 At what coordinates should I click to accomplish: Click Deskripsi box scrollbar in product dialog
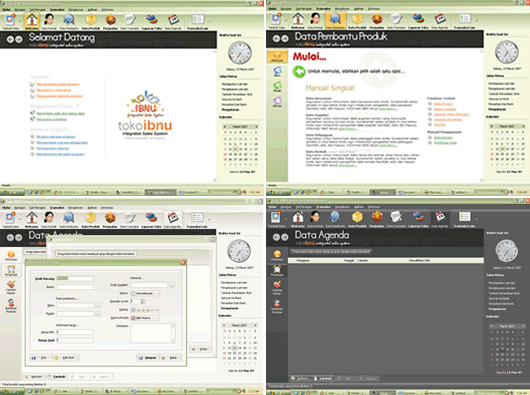pos(173,333)
